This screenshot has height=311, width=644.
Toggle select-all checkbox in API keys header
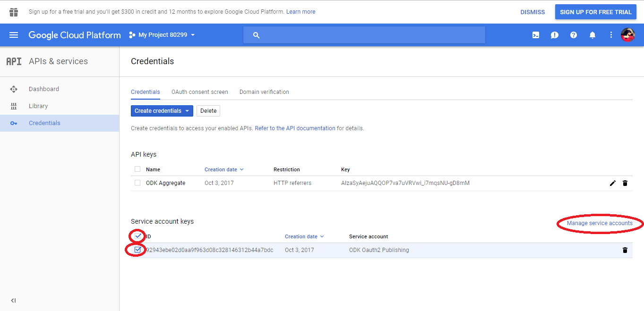tap(137, 169)
